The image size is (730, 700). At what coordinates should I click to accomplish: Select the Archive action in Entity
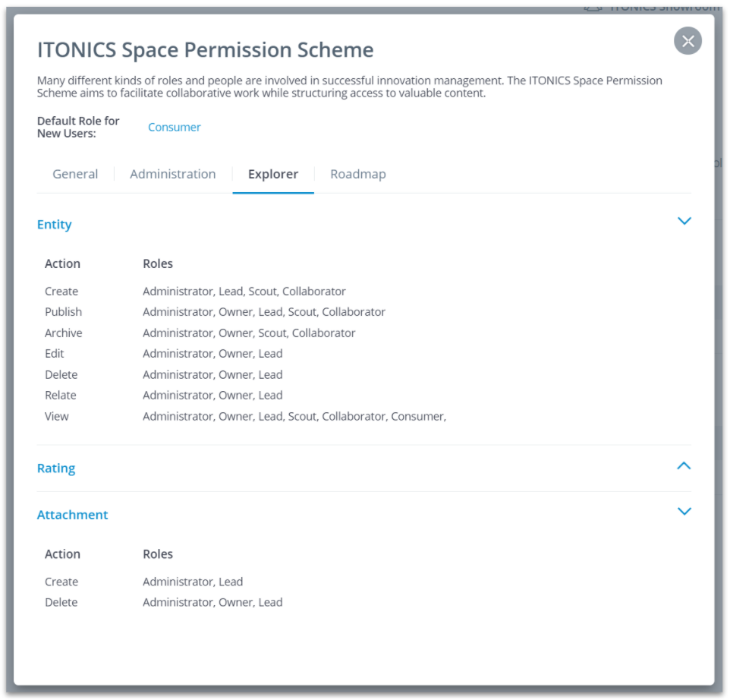coord(63,333)
